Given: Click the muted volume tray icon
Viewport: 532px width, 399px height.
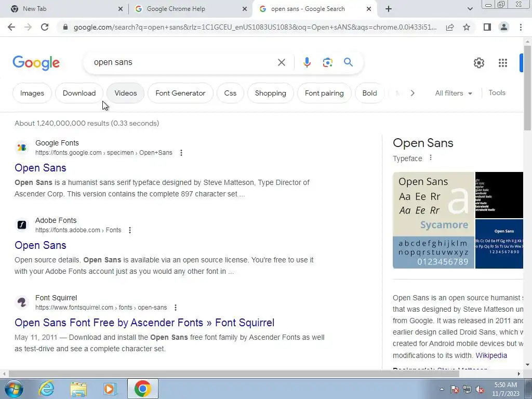Looking at the screenshot, I should coord(480,390).
